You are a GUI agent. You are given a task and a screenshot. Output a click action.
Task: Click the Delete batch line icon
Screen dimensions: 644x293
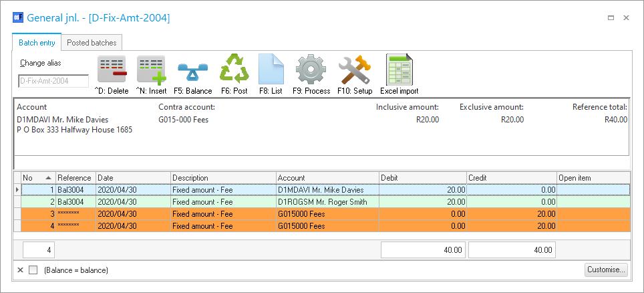coord(112,70)
